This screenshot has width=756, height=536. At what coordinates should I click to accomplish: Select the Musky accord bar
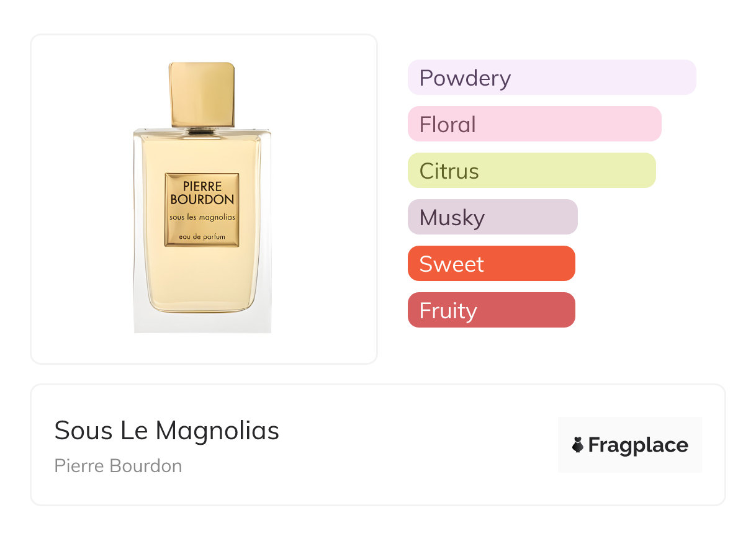tap(492, 217)
